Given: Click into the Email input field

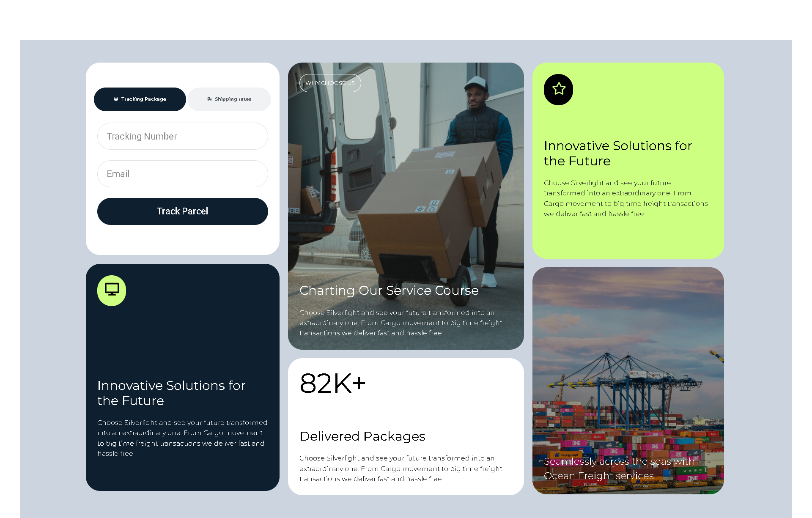Looking at the screenshot, I should 183,174.
